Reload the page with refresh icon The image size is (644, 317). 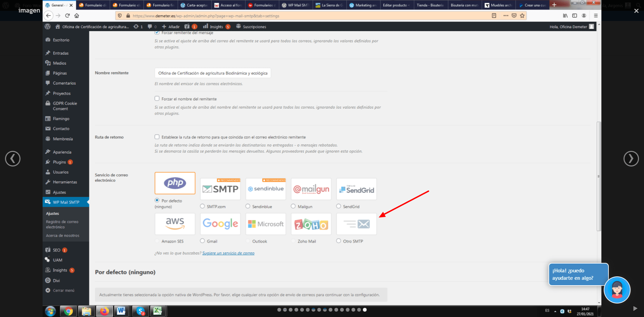tap(67, 16)
